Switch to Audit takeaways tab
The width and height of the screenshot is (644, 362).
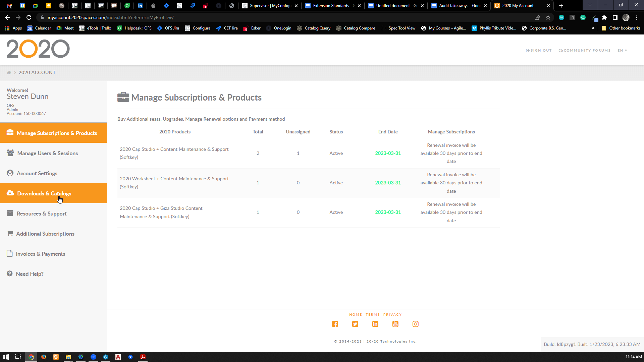pyautogui.click(x=459, y=6)
